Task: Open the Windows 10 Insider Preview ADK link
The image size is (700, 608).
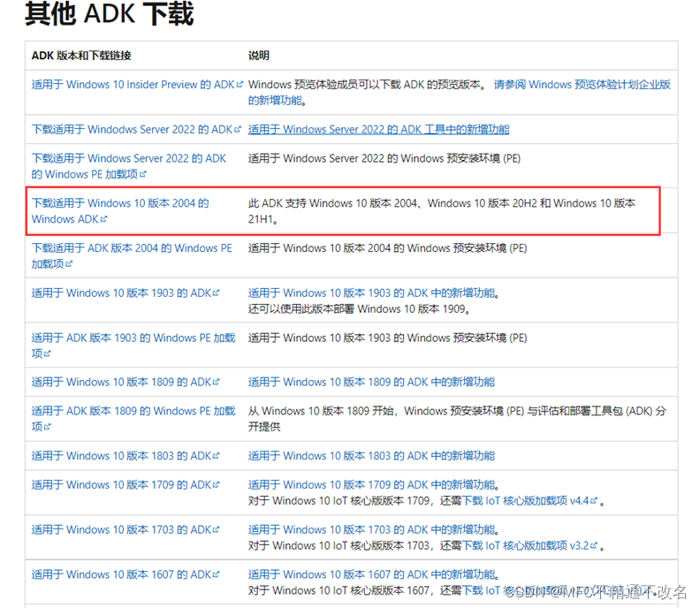Action: tap(137, 85)
